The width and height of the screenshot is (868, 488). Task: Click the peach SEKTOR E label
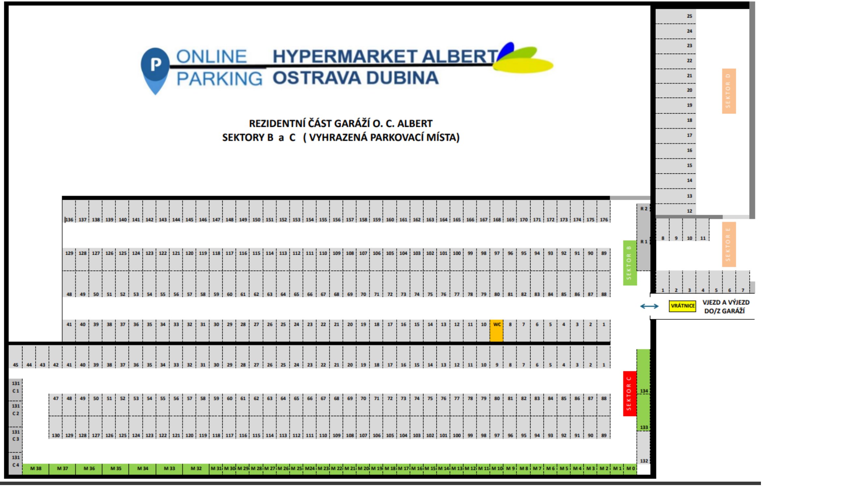point(729,244)
